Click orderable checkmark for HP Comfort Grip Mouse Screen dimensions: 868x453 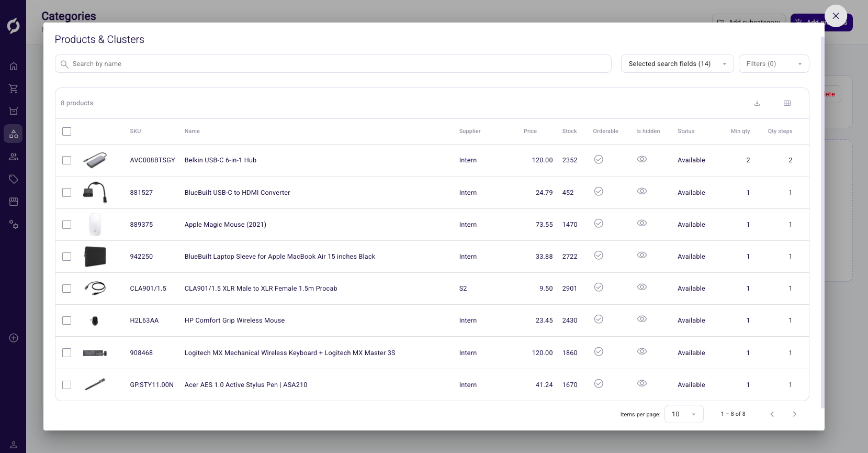(x=599, y=319)
